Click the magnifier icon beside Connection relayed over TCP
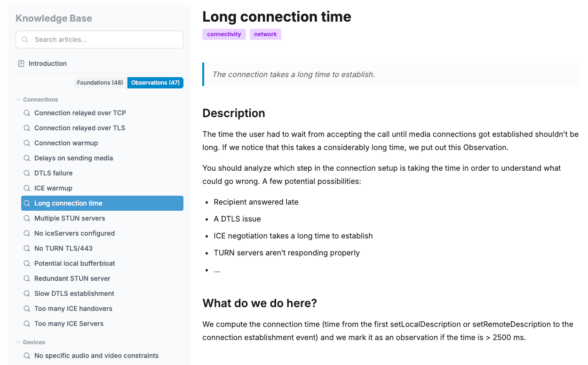Image resolution: width=588 pixels, height=365 pixels. 27,113
